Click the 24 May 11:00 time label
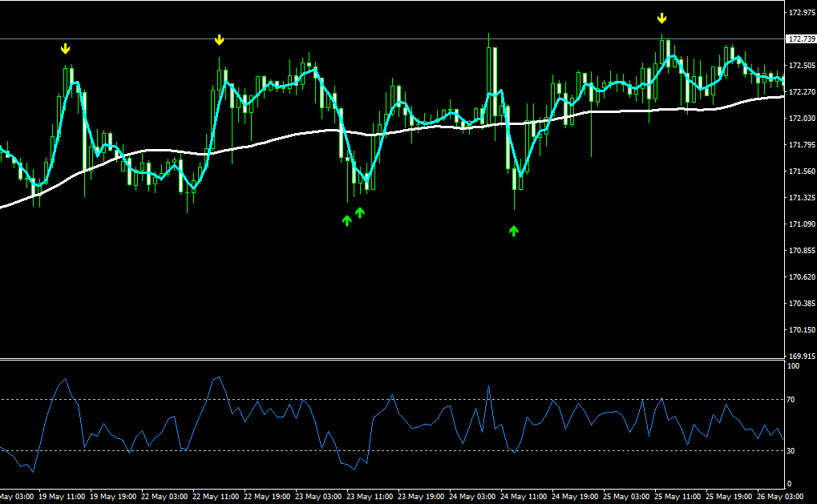Image resolution: width=817 pixels, height=504 pixels. (x=524, y=497)
